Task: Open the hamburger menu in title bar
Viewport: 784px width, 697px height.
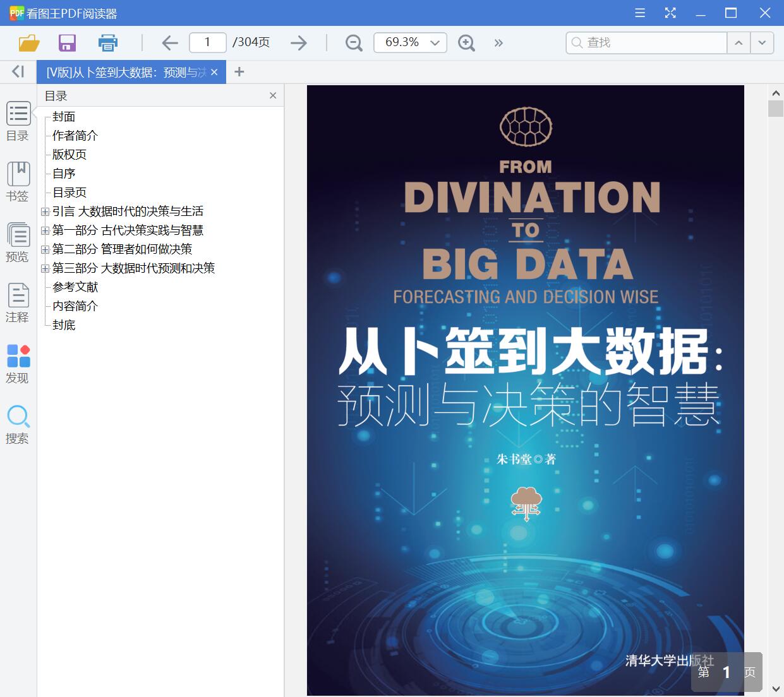Action: 640,13
